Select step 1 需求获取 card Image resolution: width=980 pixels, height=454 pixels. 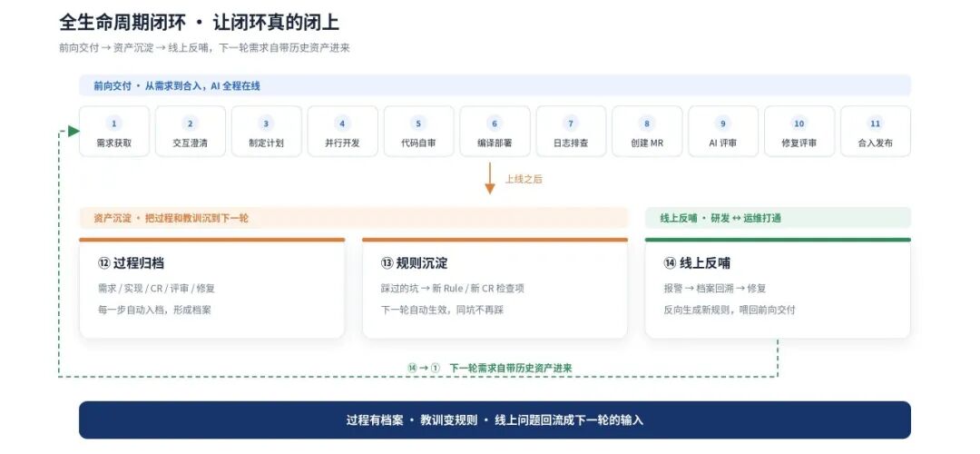coord(114,132)
